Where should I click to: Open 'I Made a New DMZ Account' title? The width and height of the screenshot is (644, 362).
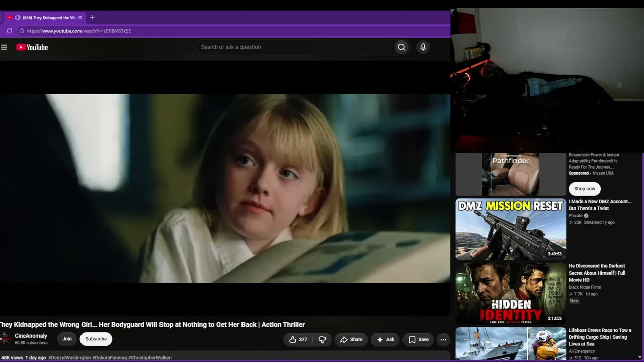pyautogui.click(x=600, y=205)
